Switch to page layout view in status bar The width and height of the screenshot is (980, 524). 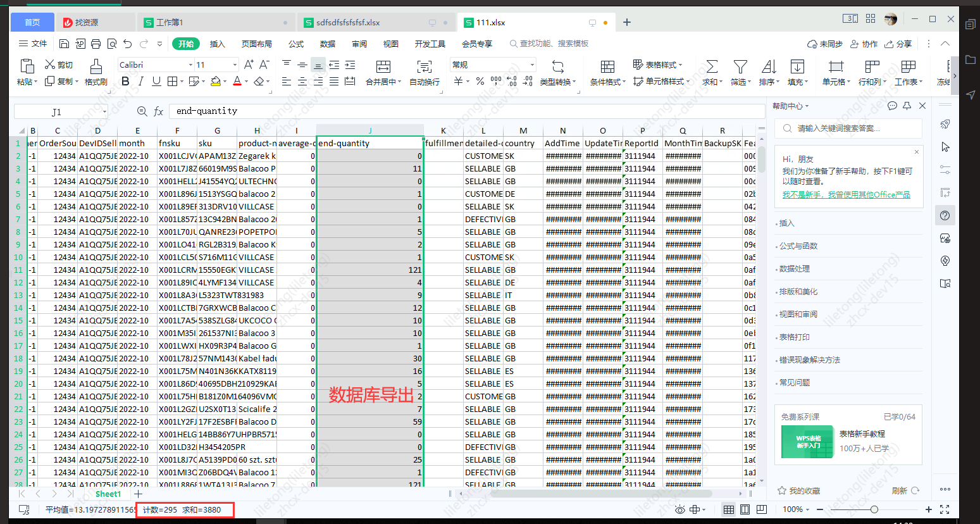(745, 509)
